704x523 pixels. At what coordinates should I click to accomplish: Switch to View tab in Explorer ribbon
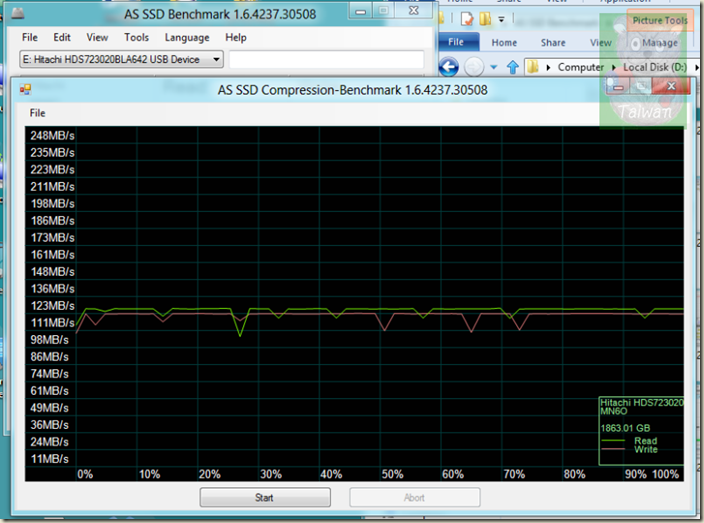[x=600, y=43]
